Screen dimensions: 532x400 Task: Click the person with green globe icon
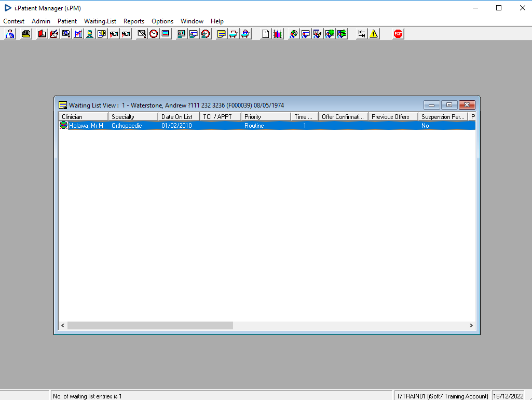330,34
